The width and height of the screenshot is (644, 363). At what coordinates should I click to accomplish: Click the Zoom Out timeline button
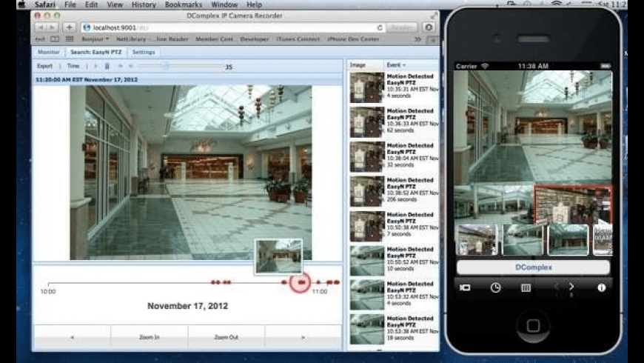pyautogui.click(x=226, y=337)
